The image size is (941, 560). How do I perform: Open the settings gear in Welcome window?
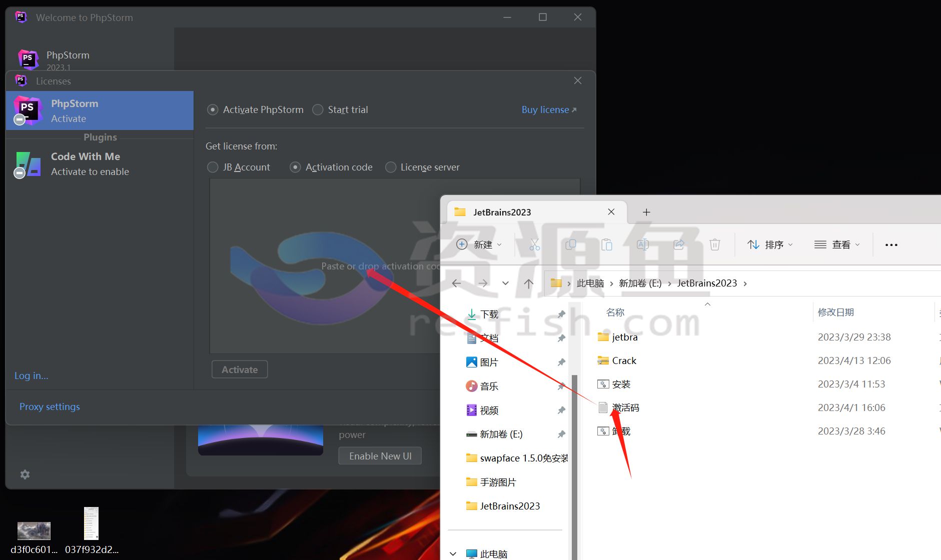coord(25,474)
